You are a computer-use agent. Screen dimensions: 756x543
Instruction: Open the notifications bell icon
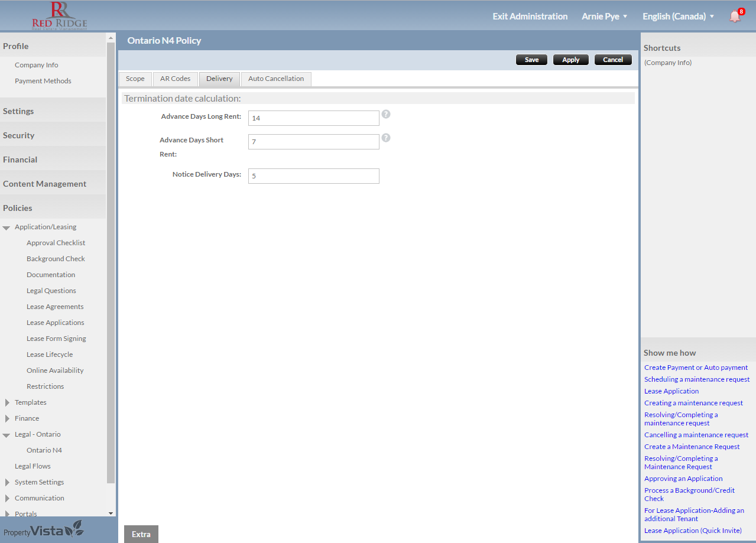pos(735,16)
